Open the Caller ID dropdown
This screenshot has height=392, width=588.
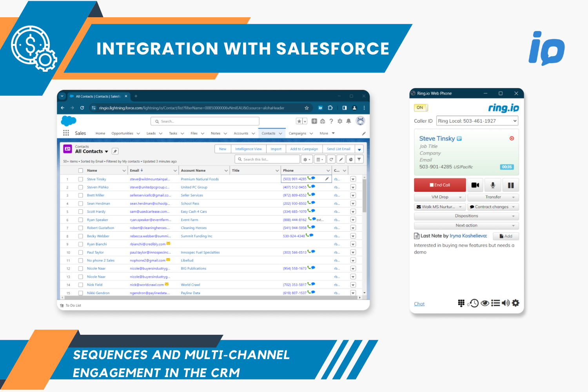pos(477,121)
